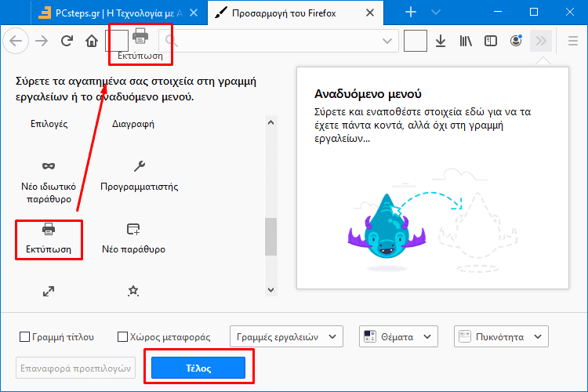Click the full screen arrows icon

pos(49,291)
